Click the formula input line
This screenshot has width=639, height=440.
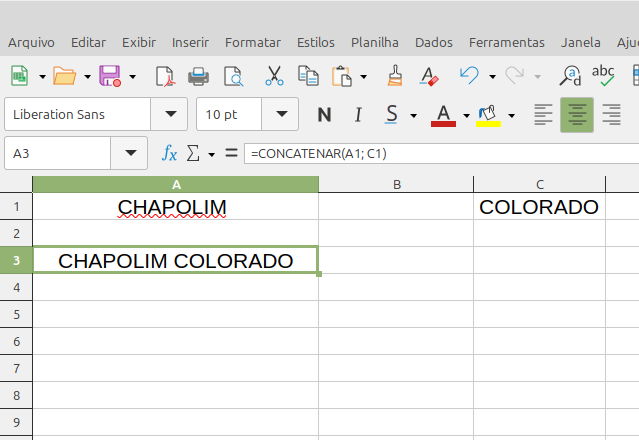click(440, 153)
